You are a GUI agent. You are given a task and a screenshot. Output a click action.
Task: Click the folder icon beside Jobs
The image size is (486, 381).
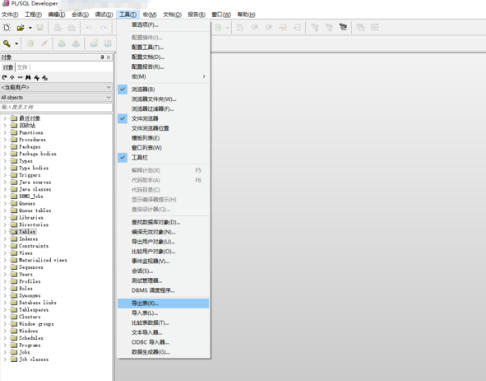[14, 352]
